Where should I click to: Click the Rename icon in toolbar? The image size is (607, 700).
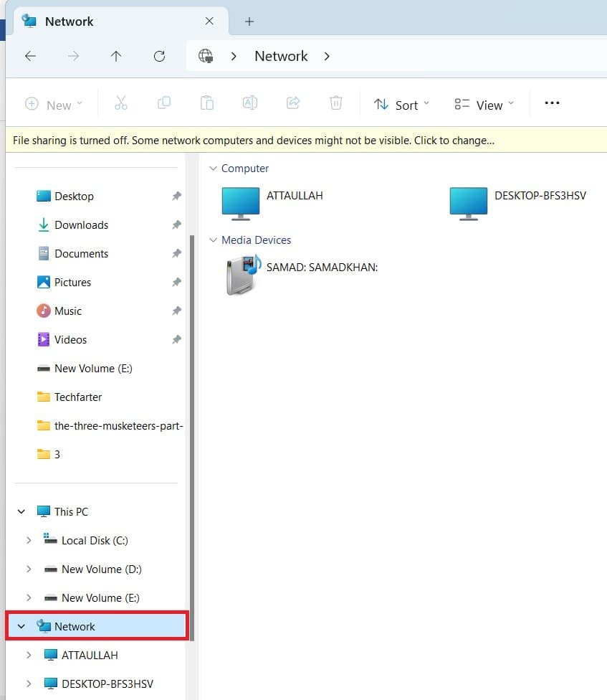(249, 103)
